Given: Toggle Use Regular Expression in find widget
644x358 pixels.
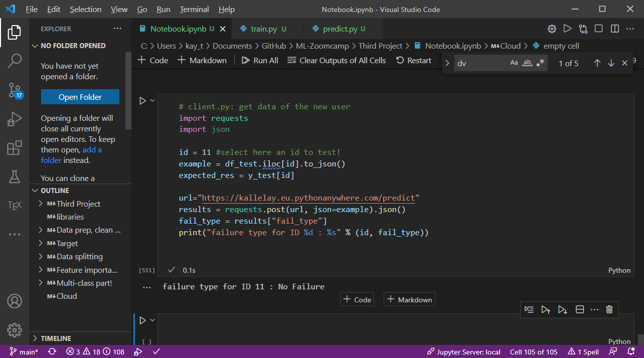Looking at the screenshot, I should click(x=540, y=63).
